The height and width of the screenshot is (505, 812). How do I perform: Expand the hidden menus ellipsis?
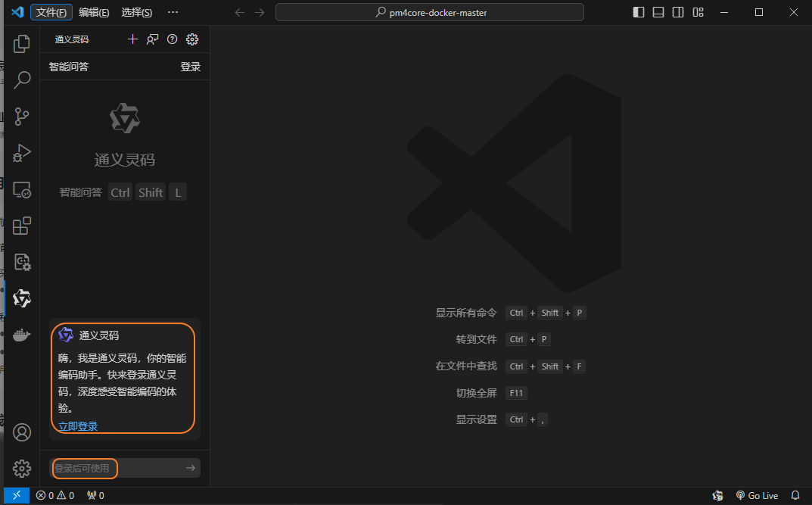tap(173, 12)
